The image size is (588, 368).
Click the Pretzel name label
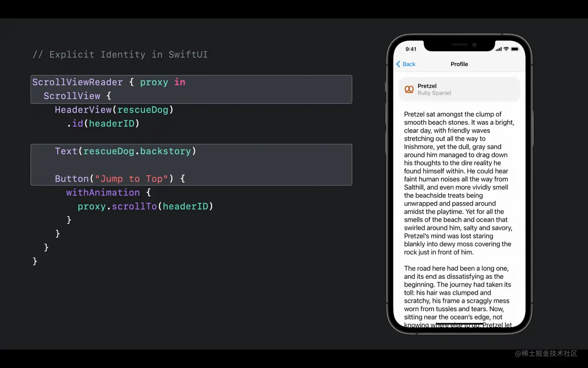coord(427,86)
